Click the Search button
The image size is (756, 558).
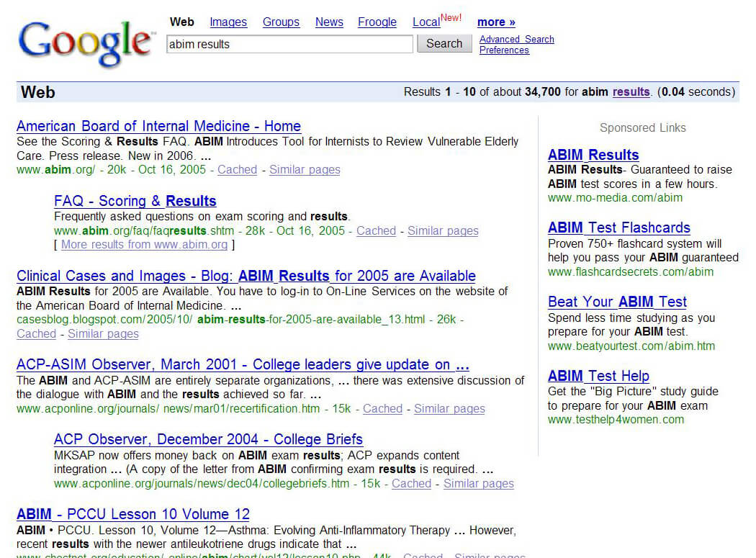point(444,43)
